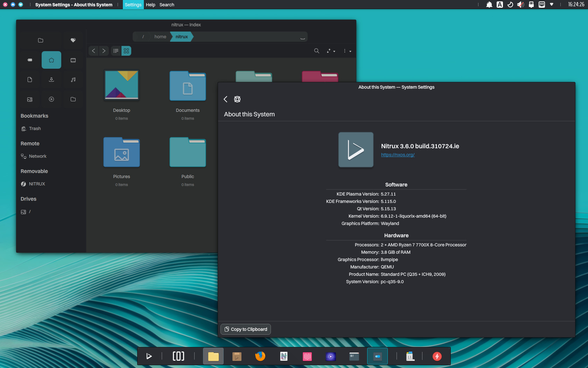Open notifications bell in system tray

pos(489,5)
